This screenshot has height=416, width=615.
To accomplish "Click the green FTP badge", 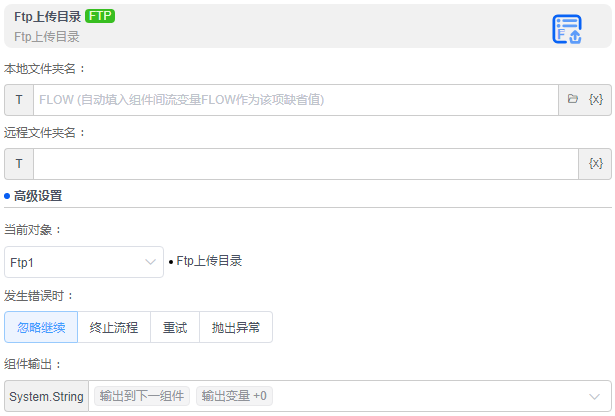I will pos(100,16).
